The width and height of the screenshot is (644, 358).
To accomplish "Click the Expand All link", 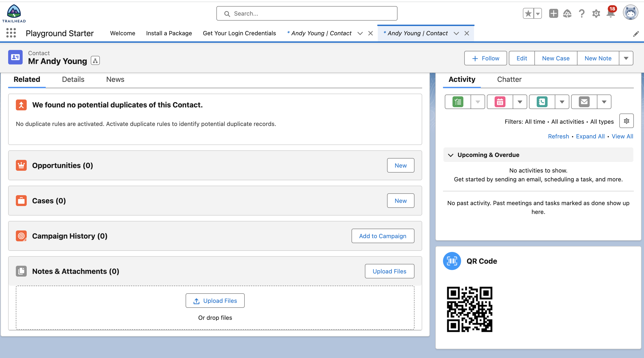I will pyautogui.click(x=590, y=136).
